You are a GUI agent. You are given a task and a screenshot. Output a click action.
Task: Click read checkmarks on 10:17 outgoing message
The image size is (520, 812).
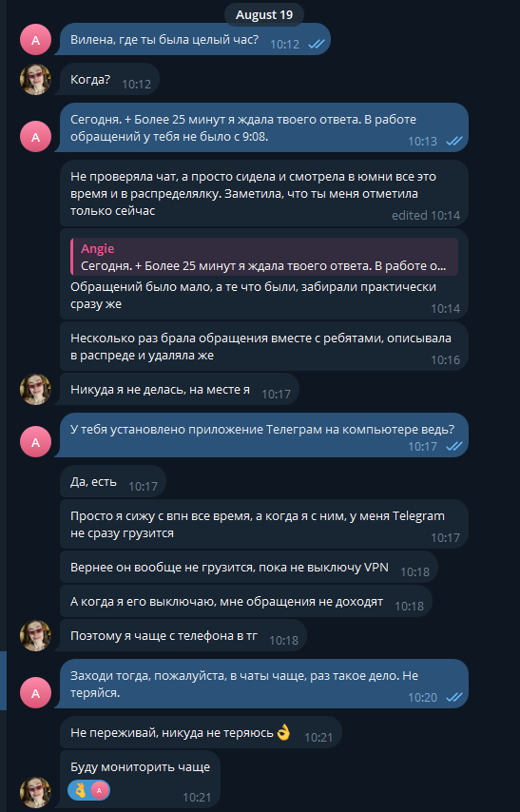point(454,446)
